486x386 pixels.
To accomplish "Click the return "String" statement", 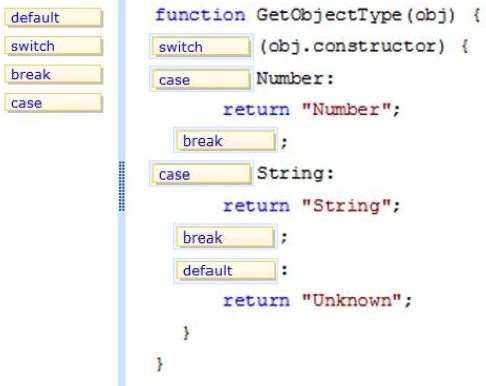I will (x=311, y=206).
